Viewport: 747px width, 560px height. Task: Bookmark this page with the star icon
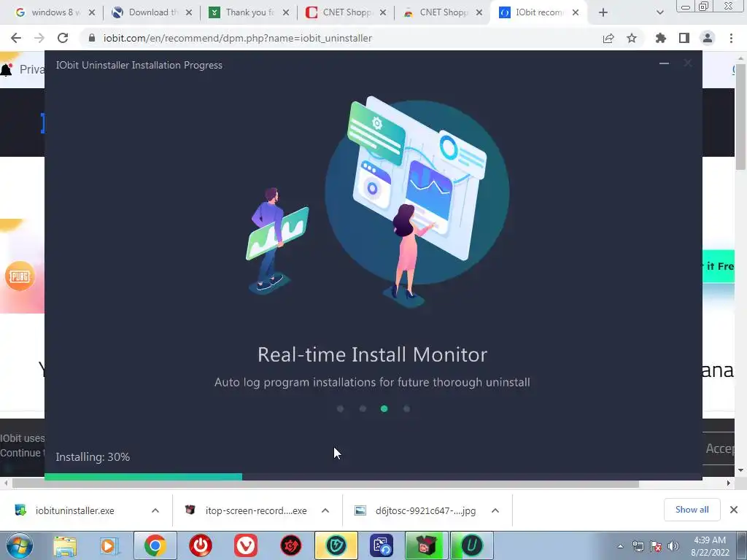coord(632,38)
